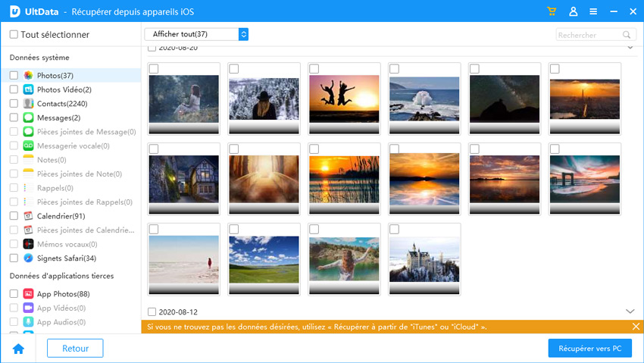Collapse the 2020-08-20 date group

pos(630,48)
